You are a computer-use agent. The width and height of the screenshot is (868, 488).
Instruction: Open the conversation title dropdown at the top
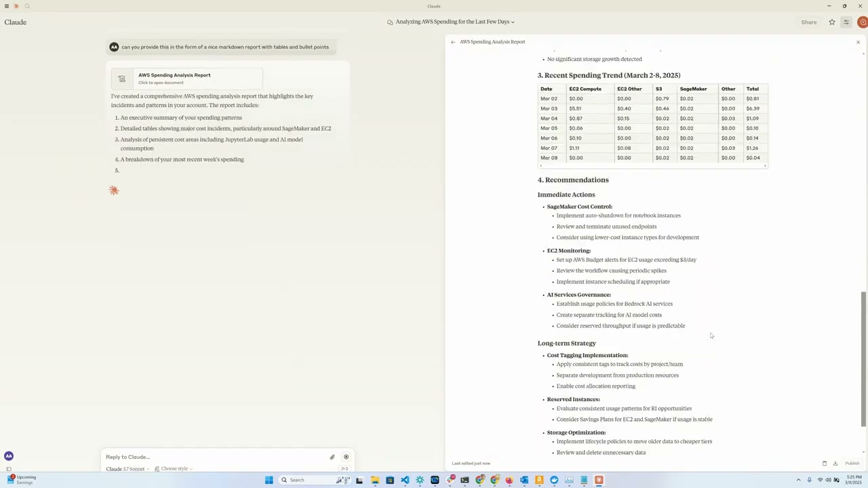pyautogui.click(x=452, y=21)
